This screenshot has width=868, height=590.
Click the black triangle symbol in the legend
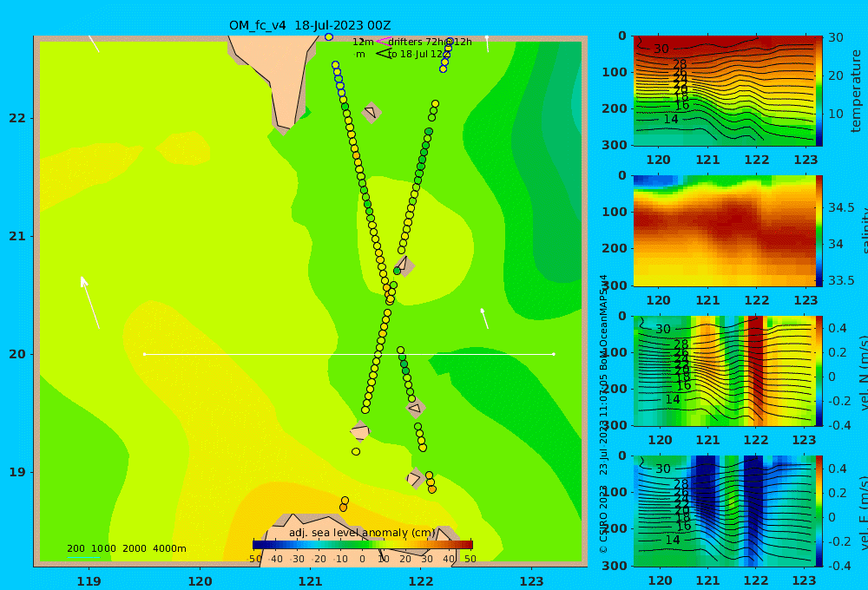click(x=383, y=54)
